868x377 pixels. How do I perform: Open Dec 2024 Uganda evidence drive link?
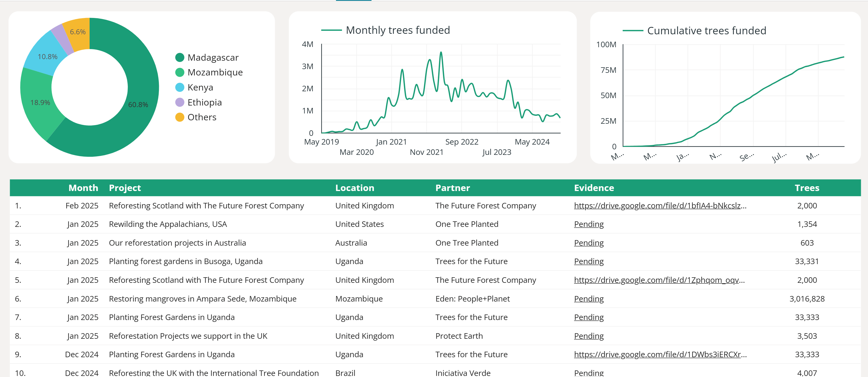pyautogui.click(x=660, y=355)
